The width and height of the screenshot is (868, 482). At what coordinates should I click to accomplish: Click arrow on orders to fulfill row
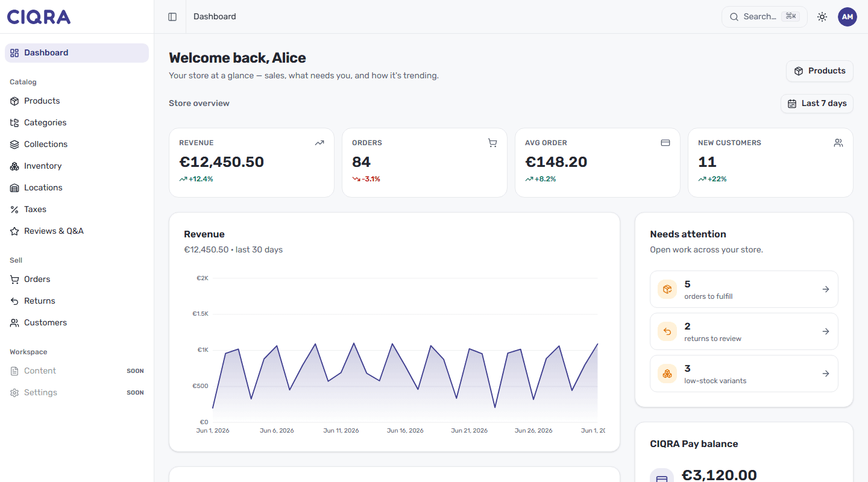coord(826,289)
